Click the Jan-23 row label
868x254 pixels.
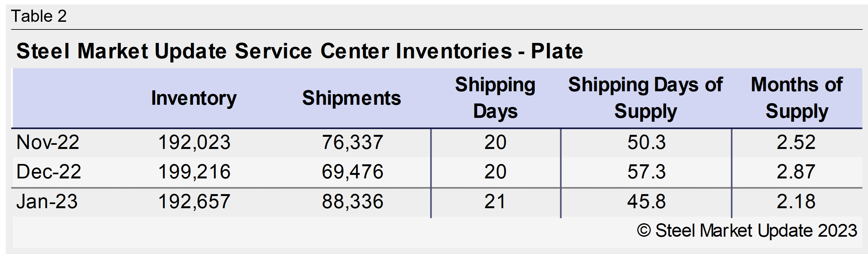(x=47, y=201)
